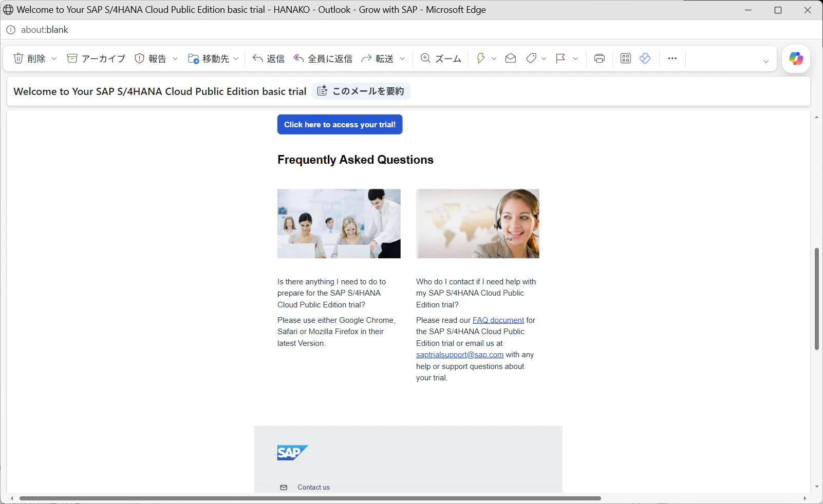823x504 pixels.
Task: Click the scroll right arrow of the horizontal scrollbar
Action: click(805, 498)
